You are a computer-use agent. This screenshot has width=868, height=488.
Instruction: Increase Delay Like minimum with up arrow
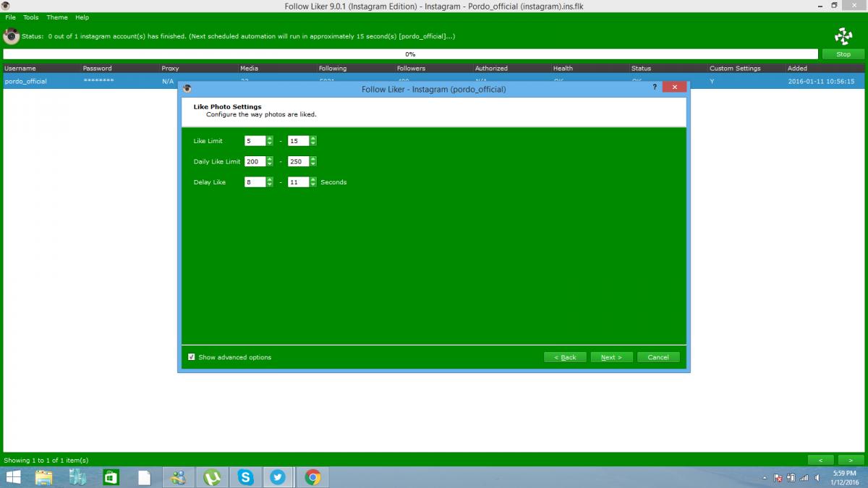(x=270, y=180)
